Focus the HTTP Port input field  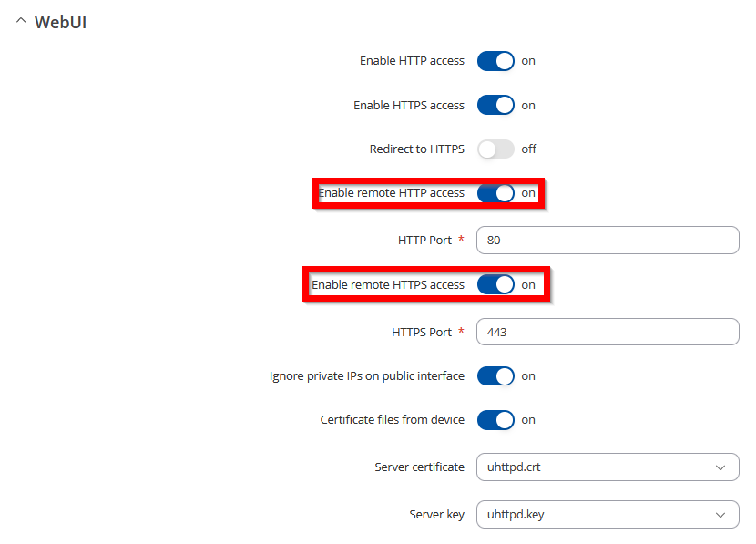pos(608,241)
